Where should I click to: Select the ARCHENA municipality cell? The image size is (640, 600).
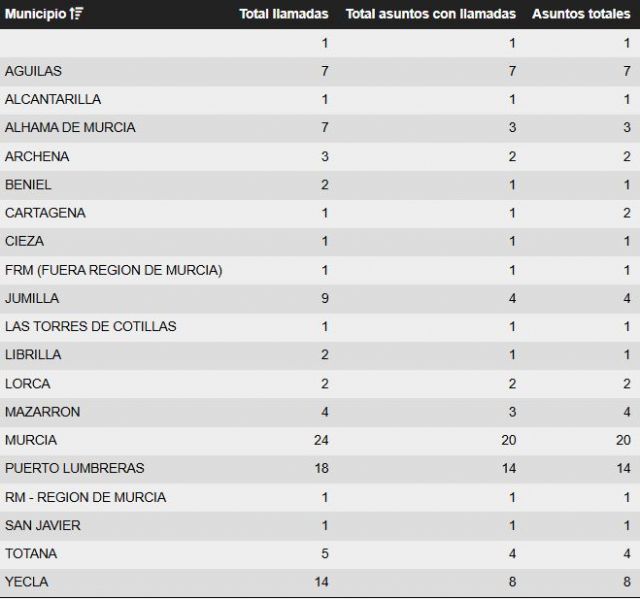(37, 156)
